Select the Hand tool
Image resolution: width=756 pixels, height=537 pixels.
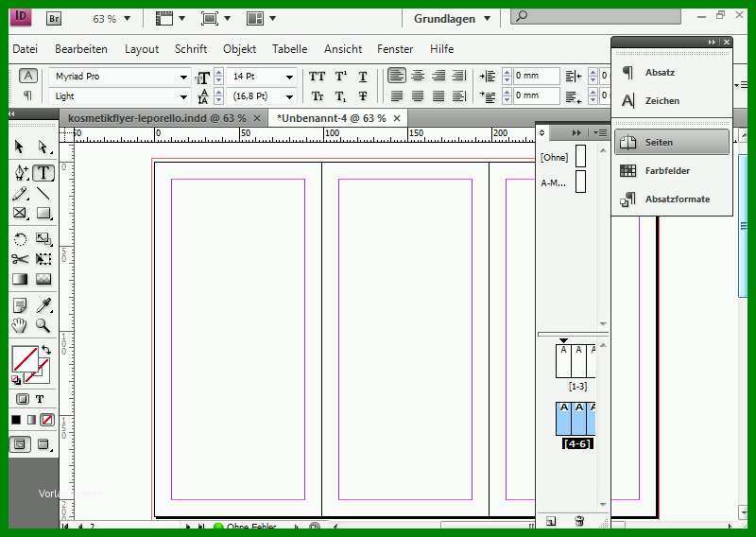coord(19,325)
